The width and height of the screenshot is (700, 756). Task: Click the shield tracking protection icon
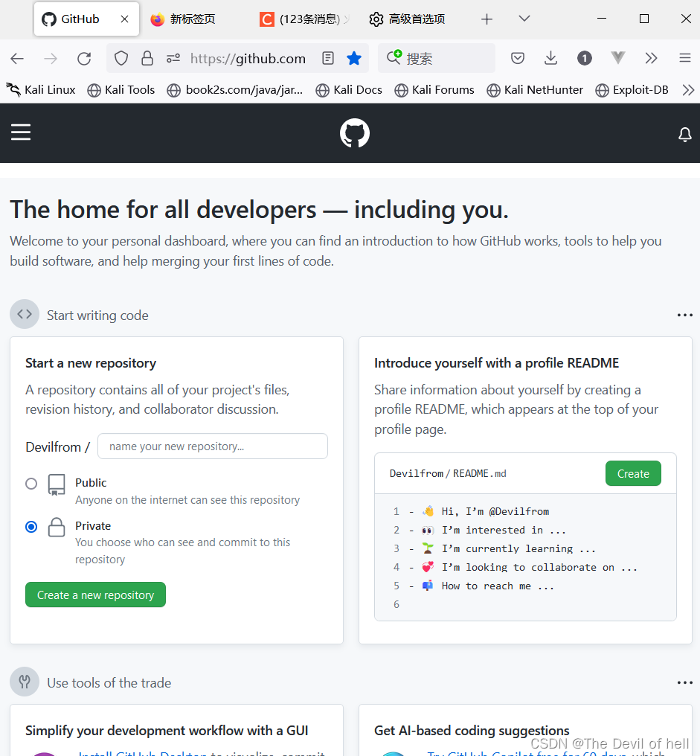tap(121, 57)
